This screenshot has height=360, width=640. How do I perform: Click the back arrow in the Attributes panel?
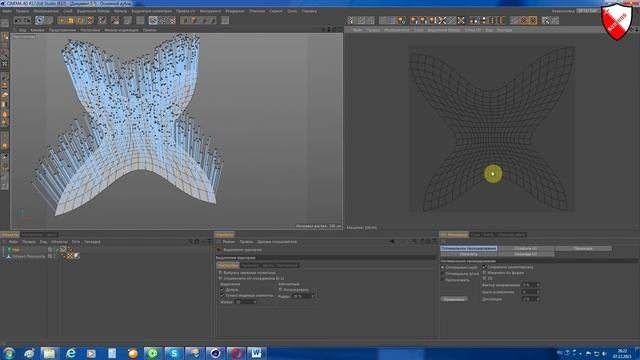(392, 241)
